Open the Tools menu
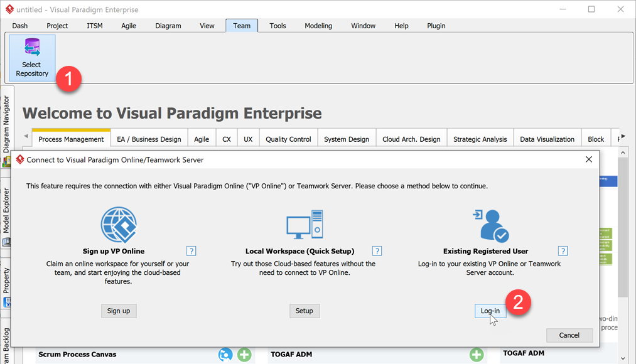Screen dimensions: 636x364 click(278, 26)
